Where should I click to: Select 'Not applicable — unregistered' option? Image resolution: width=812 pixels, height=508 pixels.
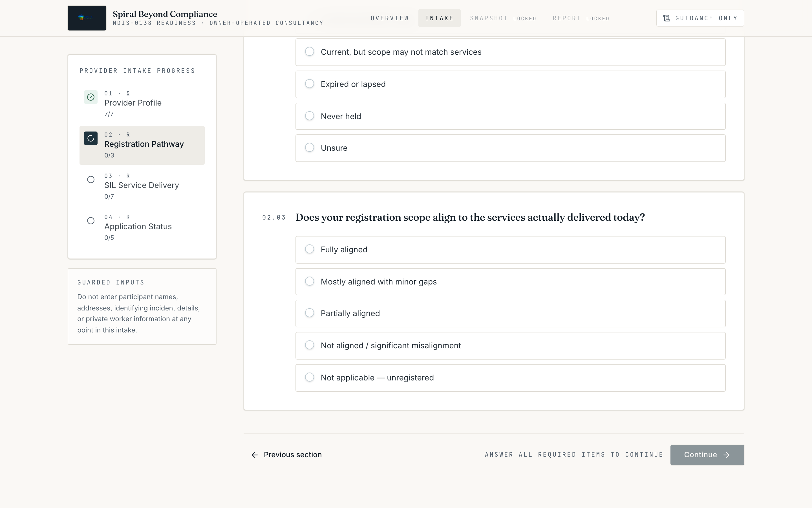tap(510, 378)
